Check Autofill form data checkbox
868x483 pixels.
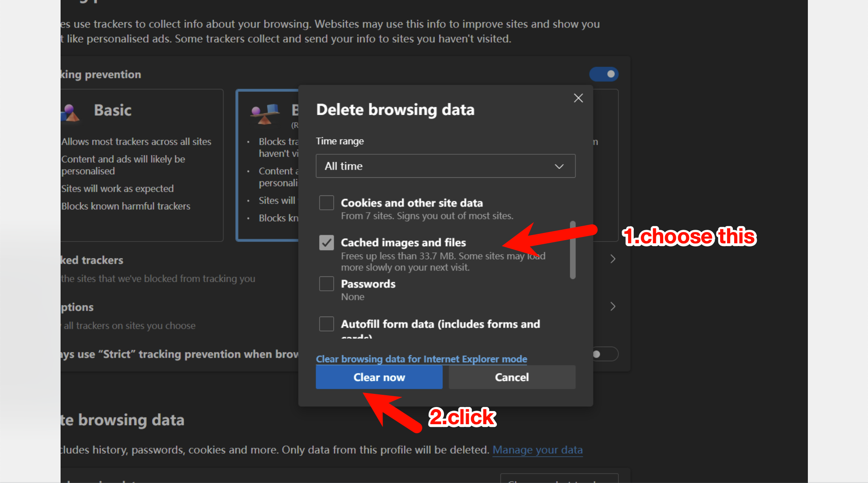coord(326,324)
